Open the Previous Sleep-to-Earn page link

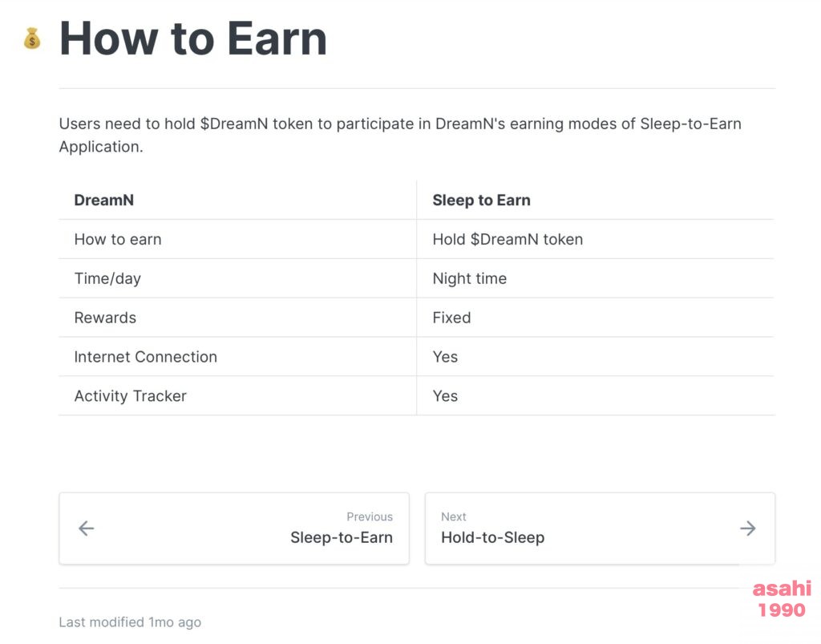(234, 529)
